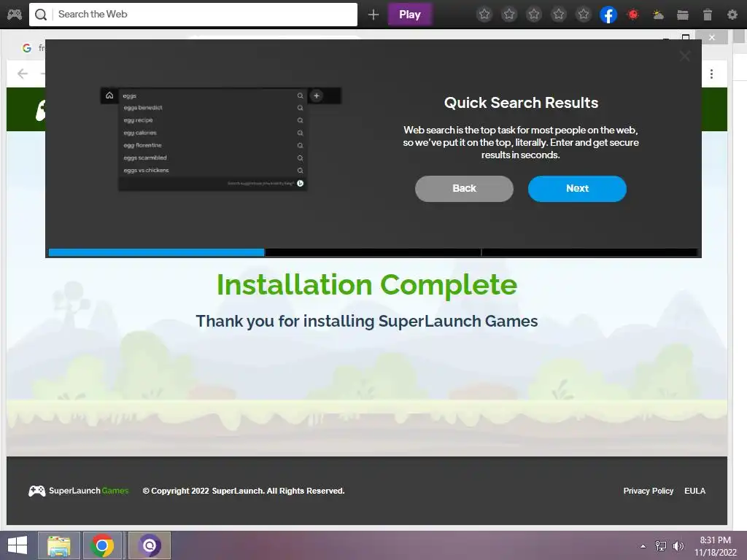This screenshot has width=747, height=560.
Task: Click the favorite star nearest the Play button
Action: 484,15
